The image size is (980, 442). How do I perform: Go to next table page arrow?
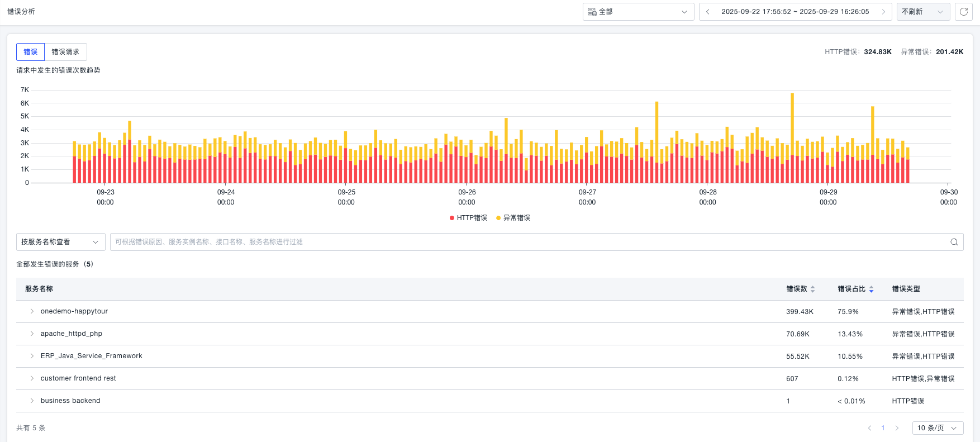(x=897, y=428)
